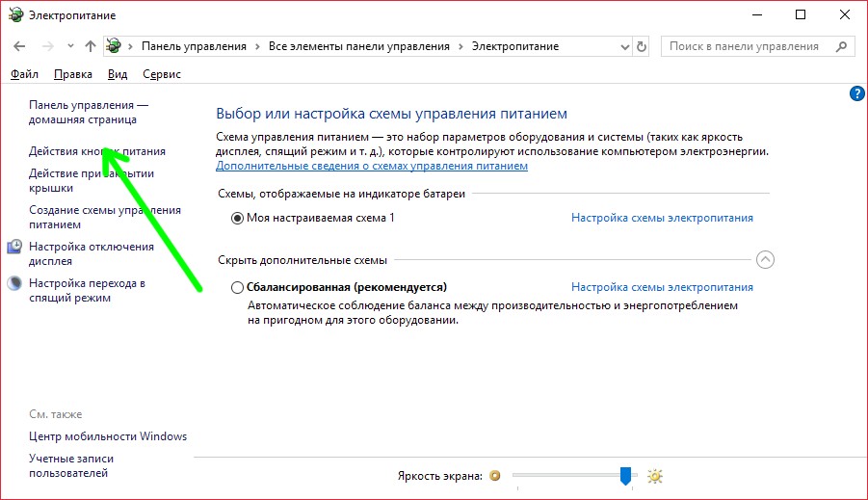Open Дополнительные сведения о схемах управления питанием

click(x=372, y=166)
